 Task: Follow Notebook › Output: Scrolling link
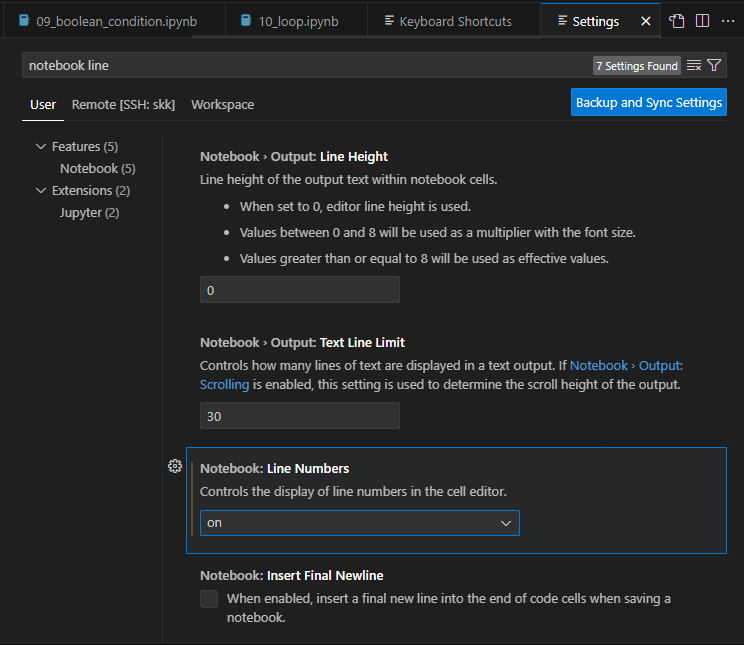pos(626,366)
